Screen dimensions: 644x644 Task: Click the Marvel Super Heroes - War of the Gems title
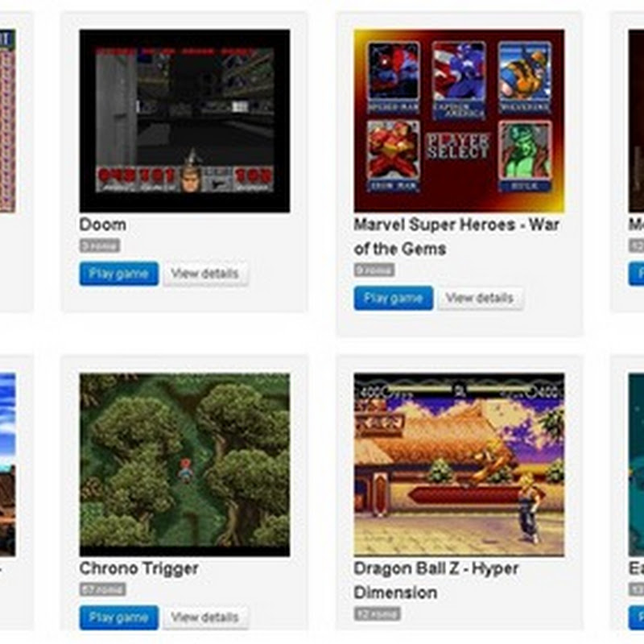tap(456, 237)
